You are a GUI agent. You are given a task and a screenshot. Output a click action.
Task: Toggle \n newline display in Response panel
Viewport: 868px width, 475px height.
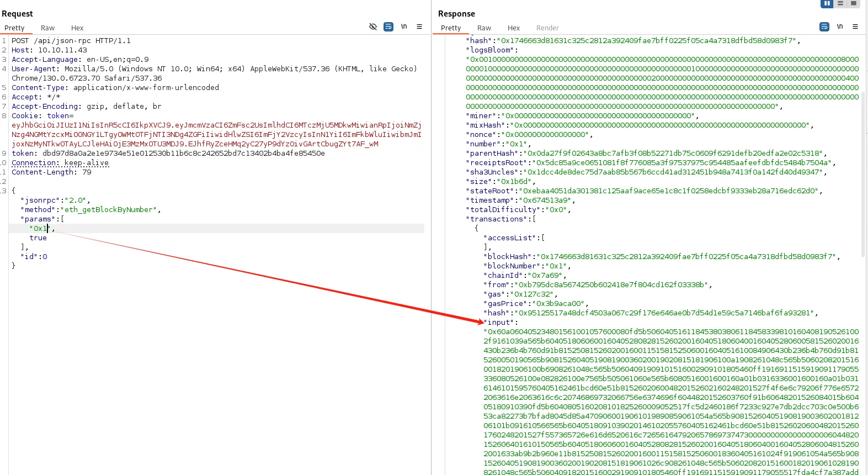tap(840, 27)
